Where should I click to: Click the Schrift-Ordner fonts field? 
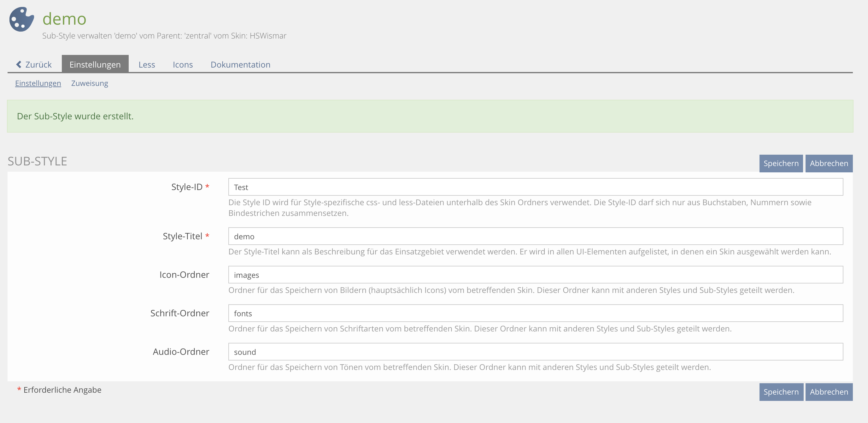[536, 313]
